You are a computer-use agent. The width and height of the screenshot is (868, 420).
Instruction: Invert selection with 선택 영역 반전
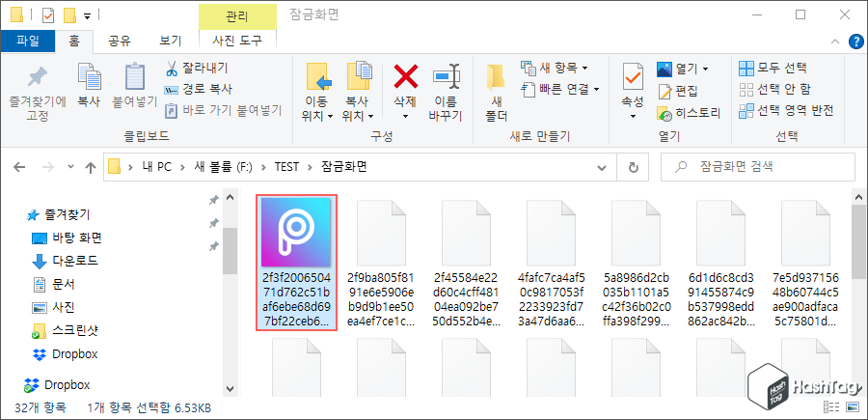[786, 110]
